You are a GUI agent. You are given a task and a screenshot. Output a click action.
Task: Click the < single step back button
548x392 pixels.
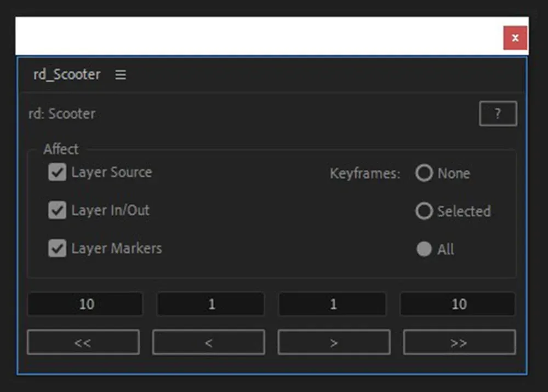209,342
